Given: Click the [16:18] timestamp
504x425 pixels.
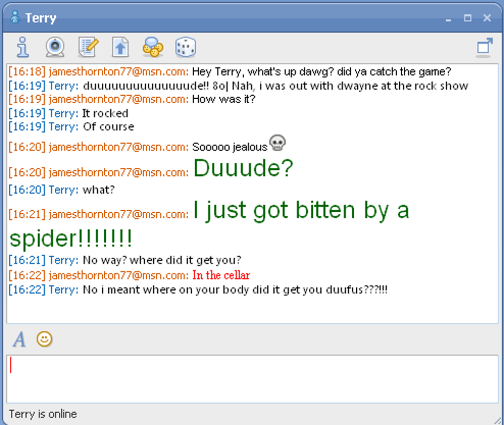Looking at the screenshot, I should pos(27,72).
